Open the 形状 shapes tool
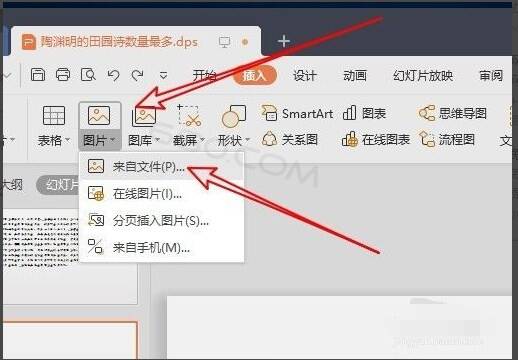 [234, 116]
